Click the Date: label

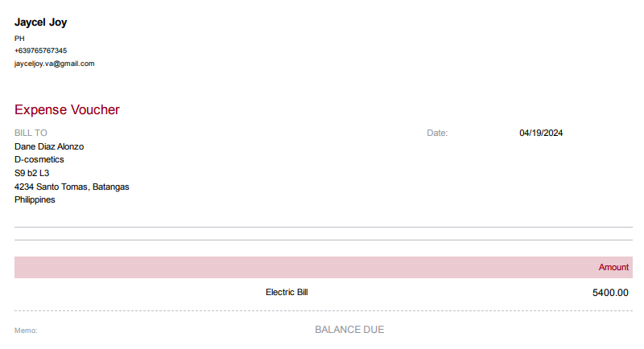pos(437,133)
